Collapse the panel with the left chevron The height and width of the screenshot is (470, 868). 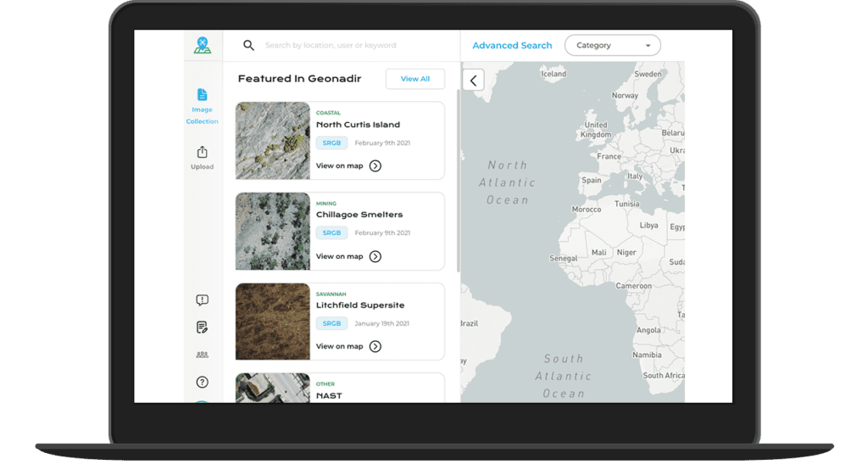pos(473,81)
